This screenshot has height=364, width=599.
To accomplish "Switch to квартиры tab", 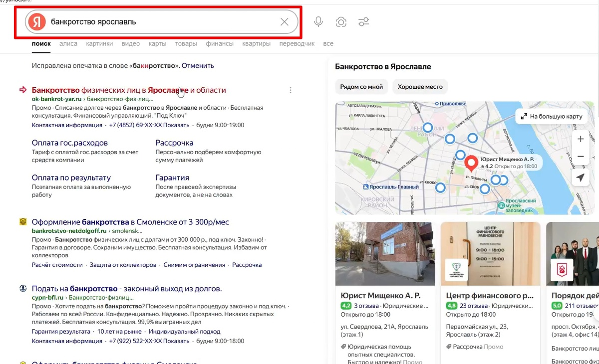I will (x=257, y=44).
